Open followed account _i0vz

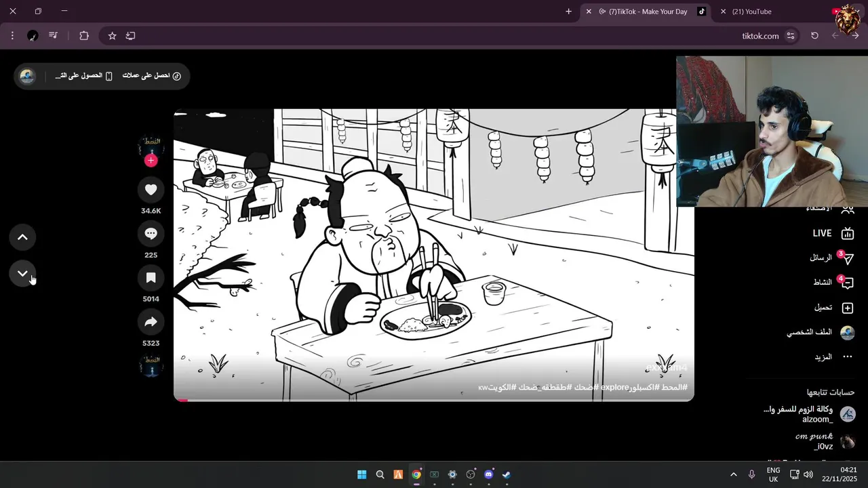[x=824, y=441]
